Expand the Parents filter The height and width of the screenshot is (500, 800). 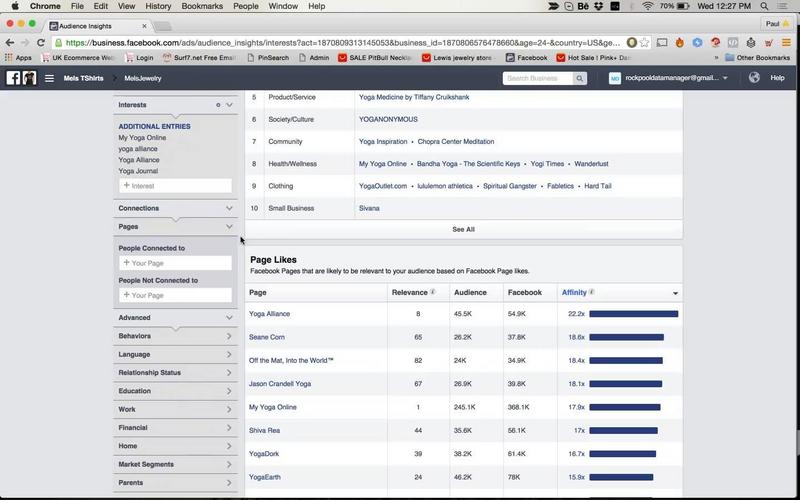tap(176, 483)
